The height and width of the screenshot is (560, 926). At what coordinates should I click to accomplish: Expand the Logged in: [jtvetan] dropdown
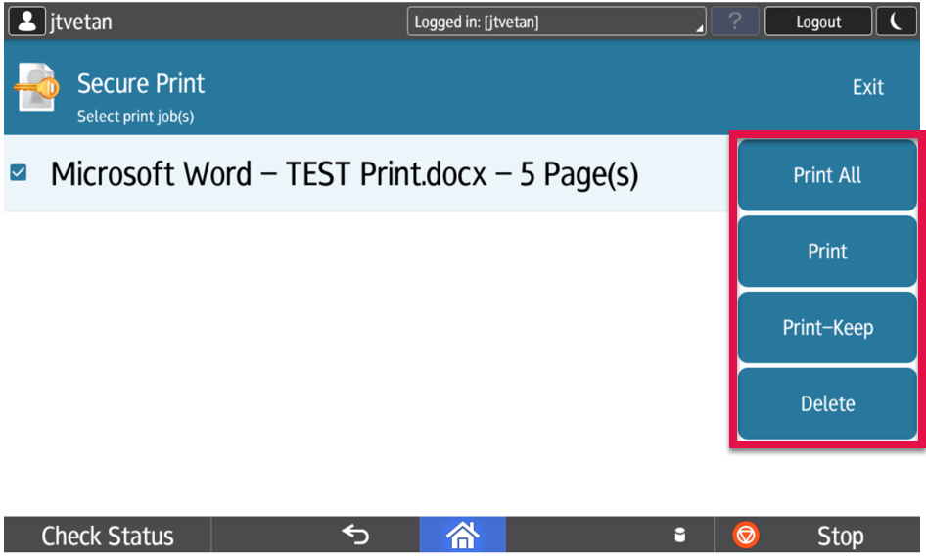coord(556,22)
